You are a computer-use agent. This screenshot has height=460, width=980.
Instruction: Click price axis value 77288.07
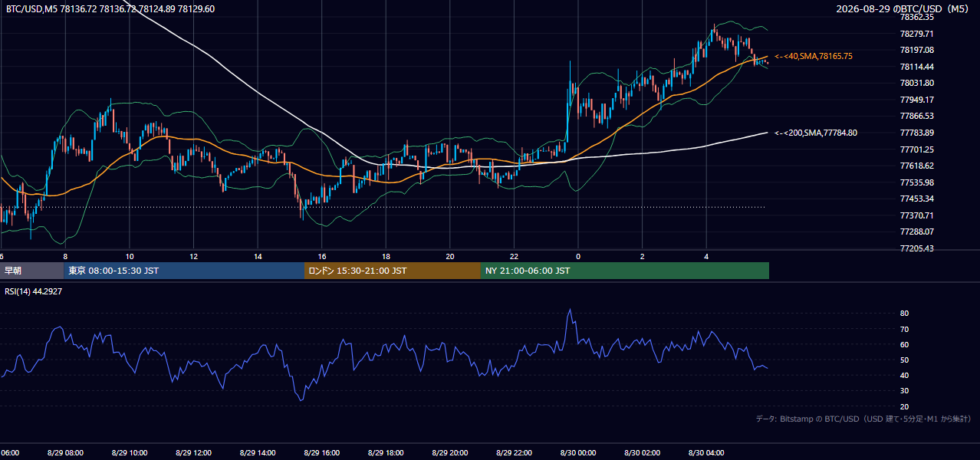[x=916, y=232]
